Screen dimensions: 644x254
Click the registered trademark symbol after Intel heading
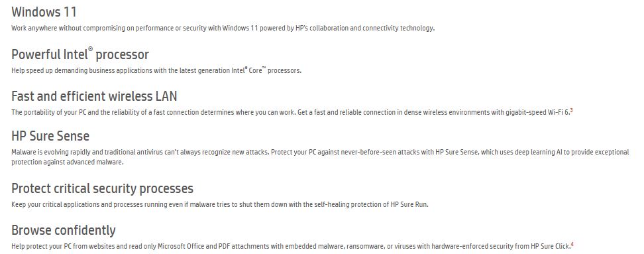90,49
